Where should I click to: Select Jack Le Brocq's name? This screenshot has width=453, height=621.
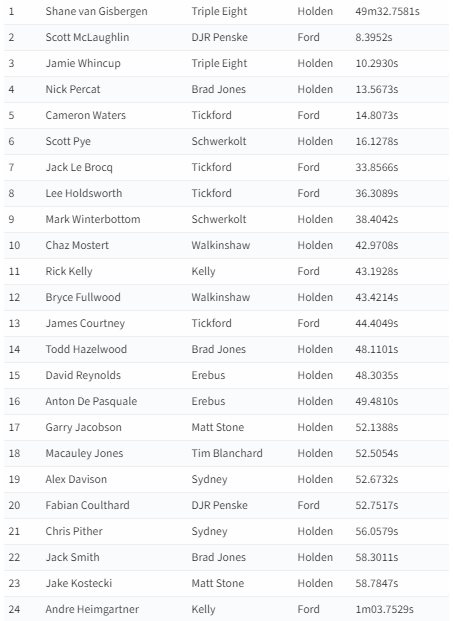coord(79,168)
